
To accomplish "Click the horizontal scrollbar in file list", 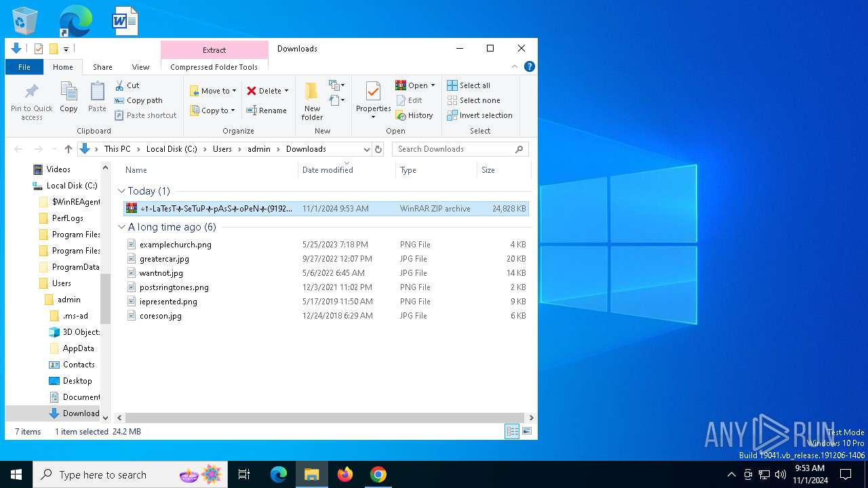I will pos(324,418).
